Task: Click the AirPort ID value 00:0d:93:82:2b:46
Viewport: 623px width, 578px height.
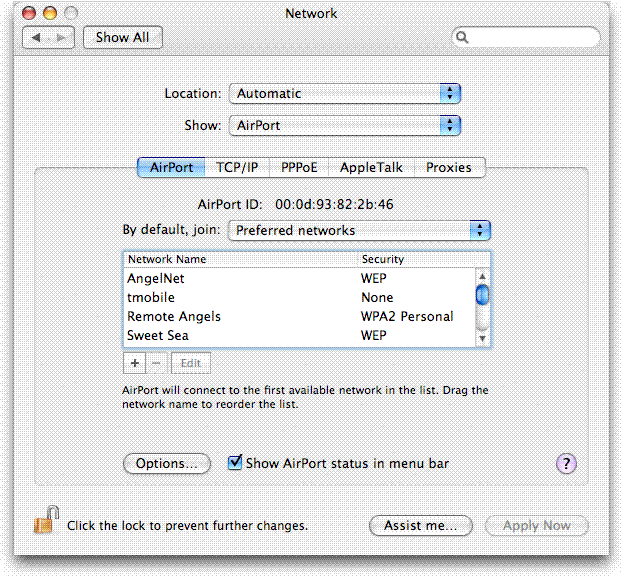Action: point(334,205)
